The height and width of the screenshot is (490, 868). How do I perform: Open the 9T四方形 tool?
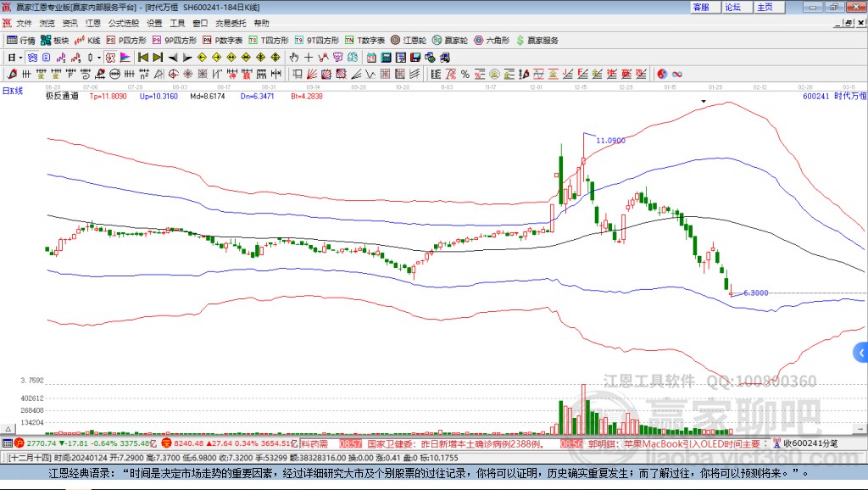[x=317, y=41]
